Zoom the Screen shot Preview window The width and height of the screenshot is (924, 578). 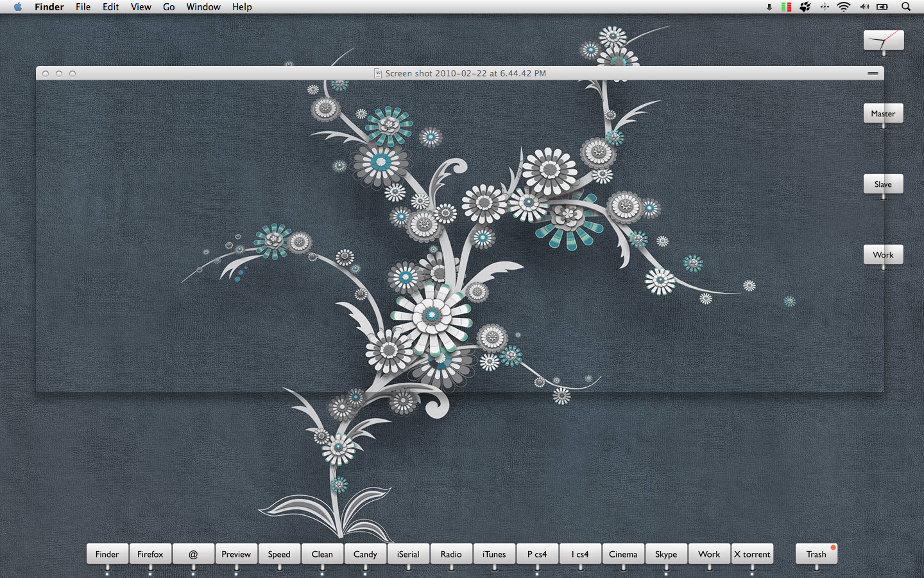click(73, 74)
